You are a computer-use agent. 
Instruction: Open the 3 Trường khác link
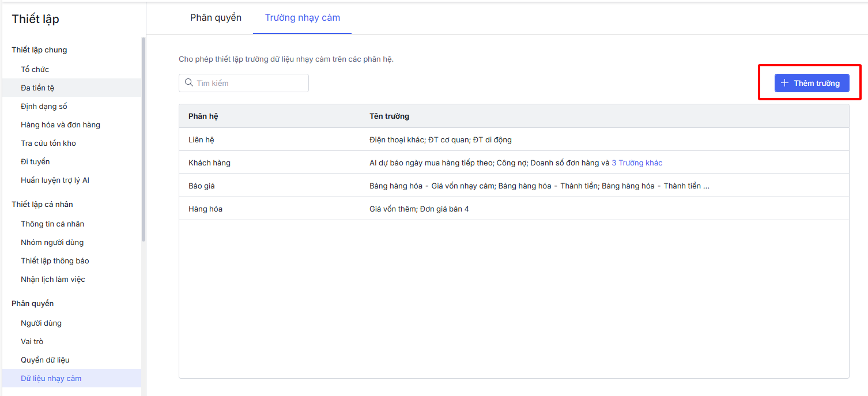pyautogui.click(x=637, y=163)
